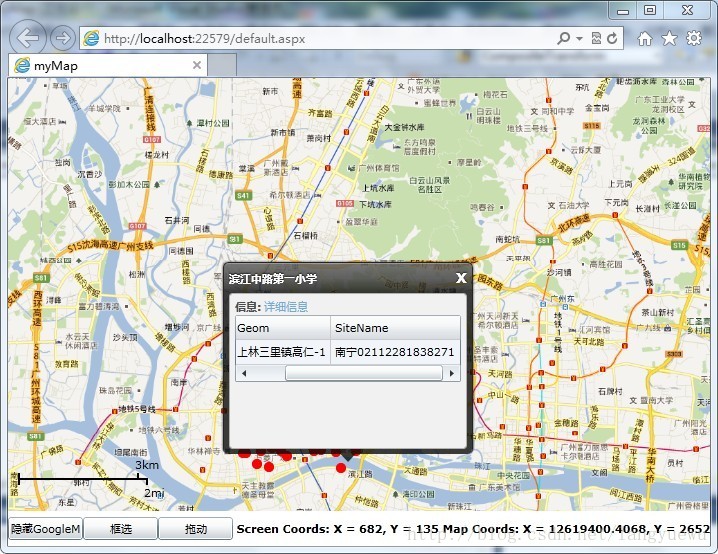Click right arrow of popup scrollbar
Image resolution: width=718 pixels, height=554 pixels.
452,373
